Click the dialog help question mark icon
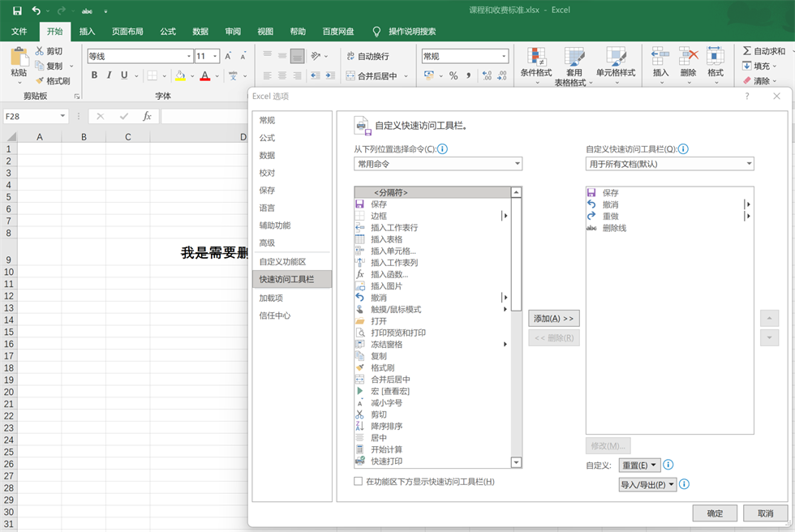Screen dimensions: 795x532 747,96
